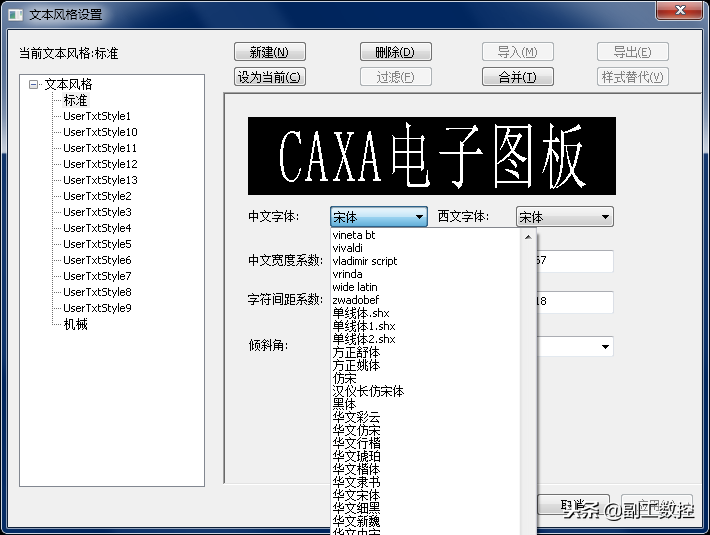
Task: Select UserTxtStyle1 in the tree
Action: click(97, 116)
